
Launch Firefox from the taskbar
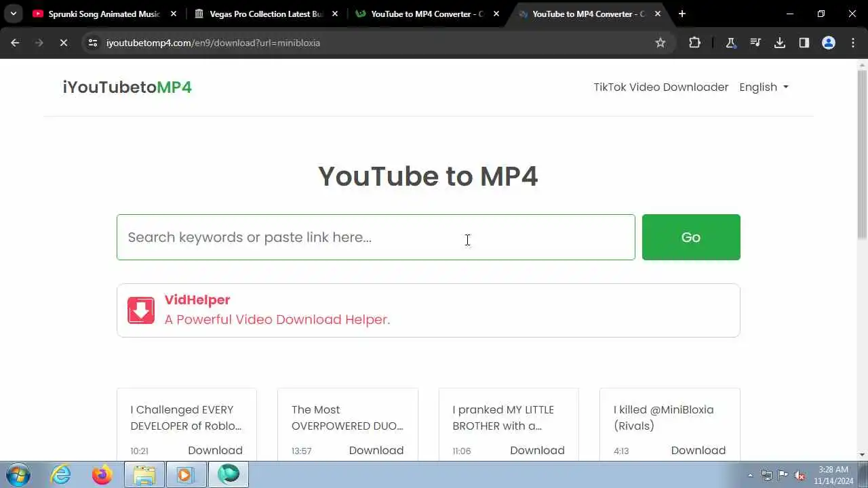point(102,474)
